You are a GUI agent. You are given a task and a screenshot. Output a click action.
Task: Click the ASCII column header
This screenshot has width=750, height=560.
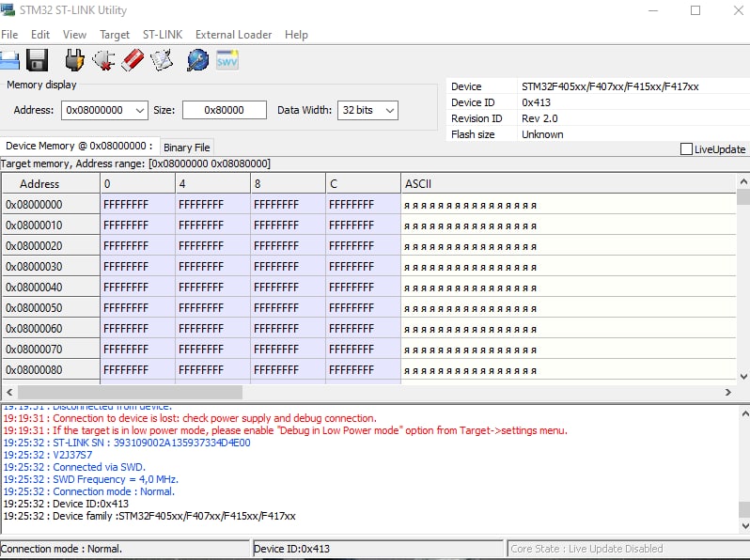pyautogui.click(x=568, y=183)
